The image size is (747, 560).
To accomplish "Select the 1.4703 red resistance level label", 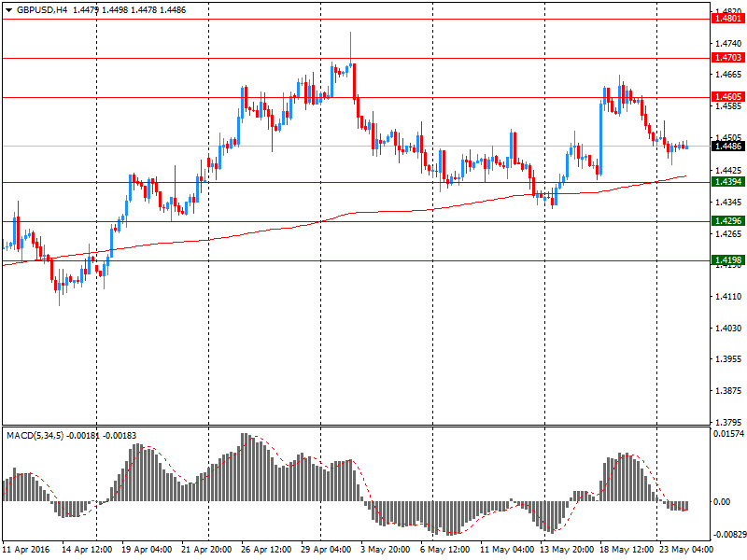I will [x=728, y=58].
